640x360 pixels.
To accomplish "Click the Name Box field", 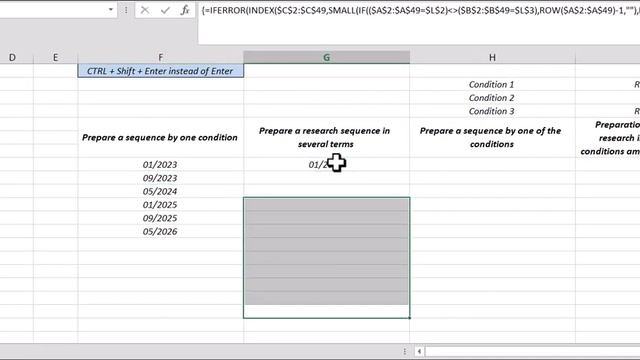I will (52, 10).
